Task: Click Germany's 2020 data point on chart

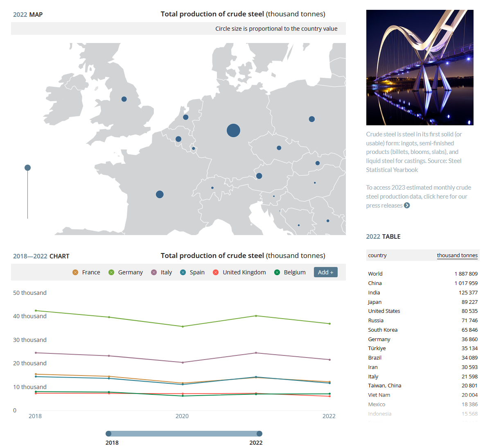Action: tap(183, 326)
